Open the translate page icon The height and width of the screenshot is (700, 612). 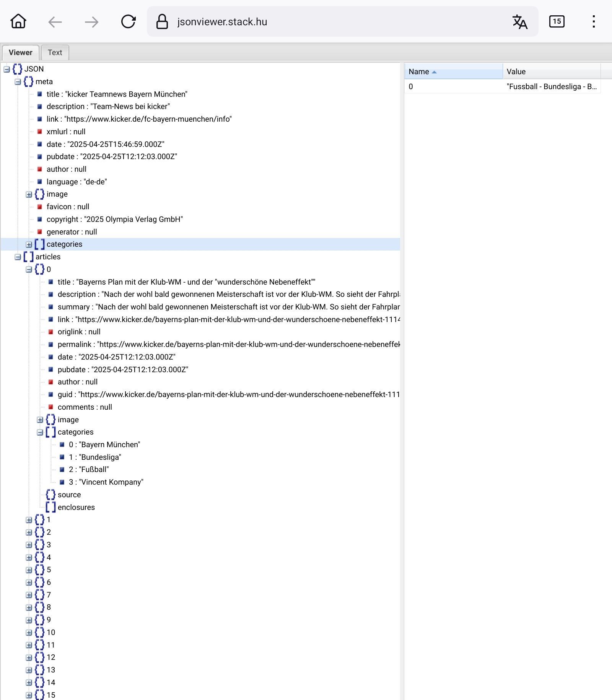pos(520,22)
